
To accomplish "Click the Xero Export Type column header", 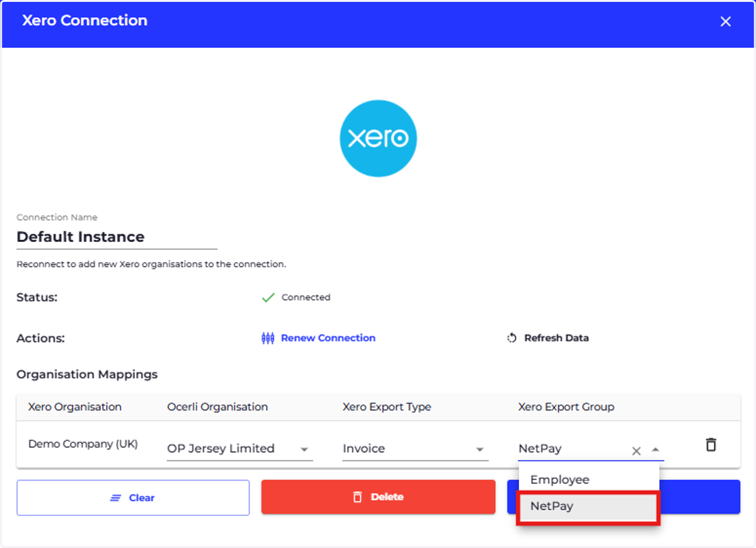I will (387, 407).
